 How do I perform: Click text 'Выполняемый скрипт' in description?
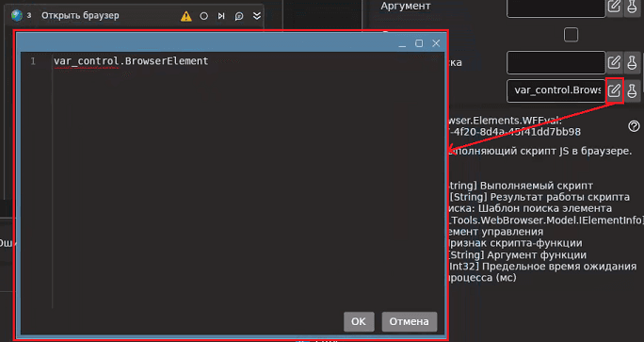(x=537, y=186)
